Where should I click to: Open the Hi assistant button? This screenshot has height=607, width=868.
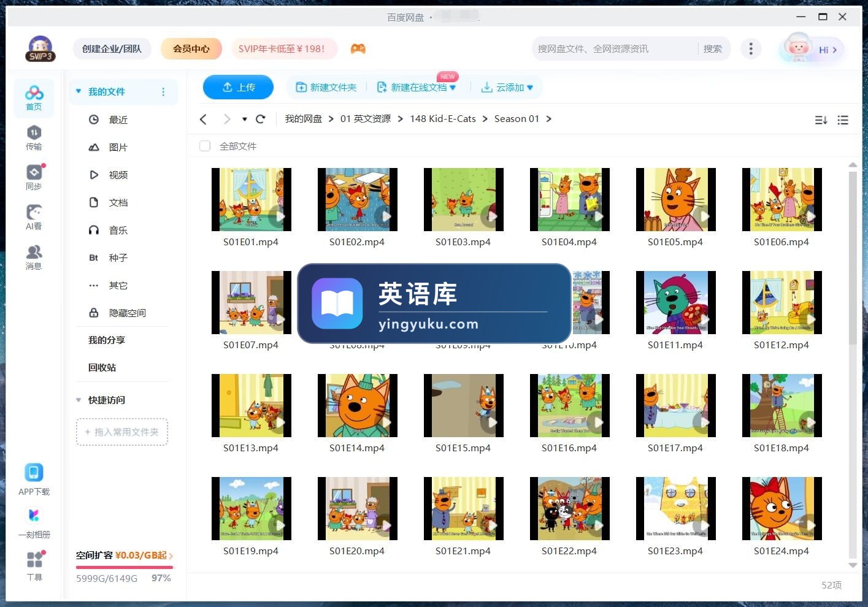click(812, 48)
